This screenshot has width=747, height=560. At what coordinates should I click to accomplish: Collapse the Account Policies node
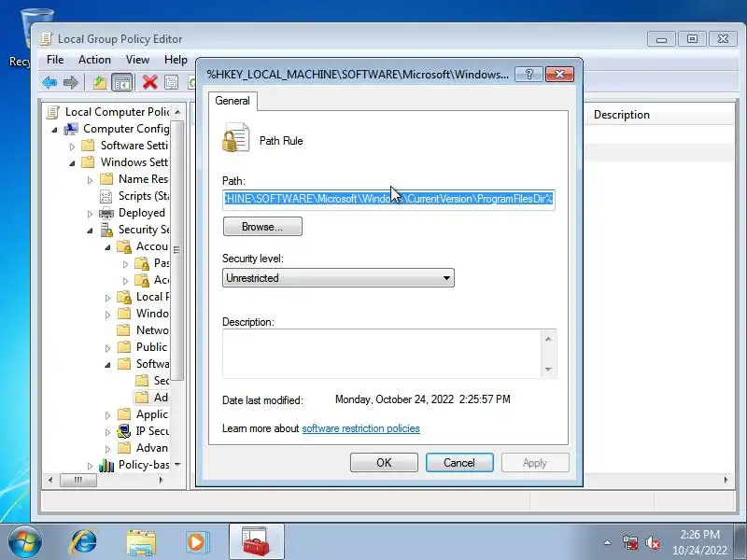click(107, 247)
